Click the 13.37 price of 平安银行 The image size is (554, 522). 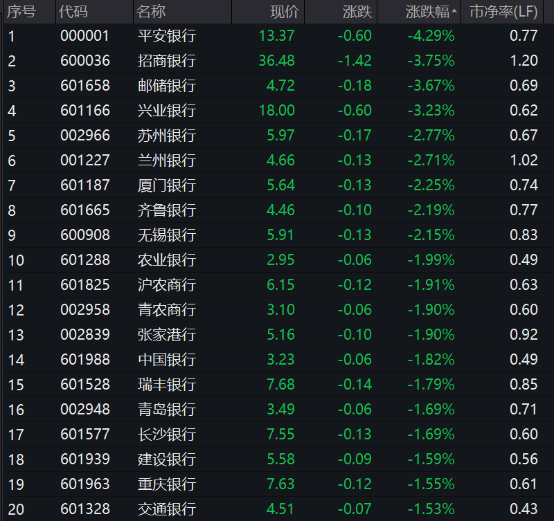pyautogui.click(x=277, y=36)
